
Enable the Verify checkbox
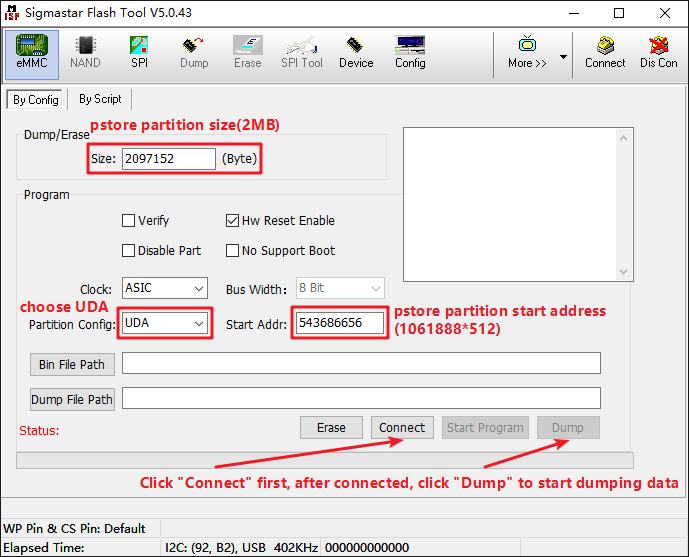pos(128,221)
